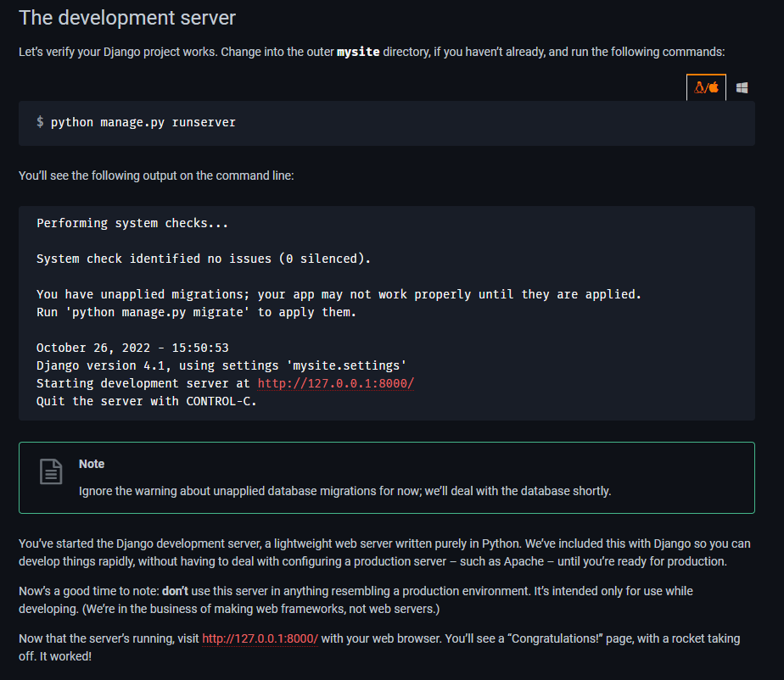Click 'Quit the server with CONTROL-C.' line

(147, 401)
